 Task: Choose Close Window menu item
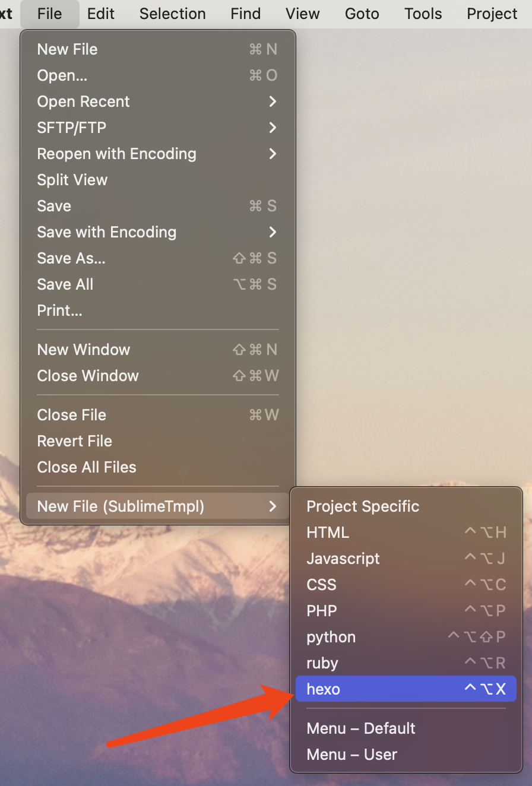coord(158,376)
